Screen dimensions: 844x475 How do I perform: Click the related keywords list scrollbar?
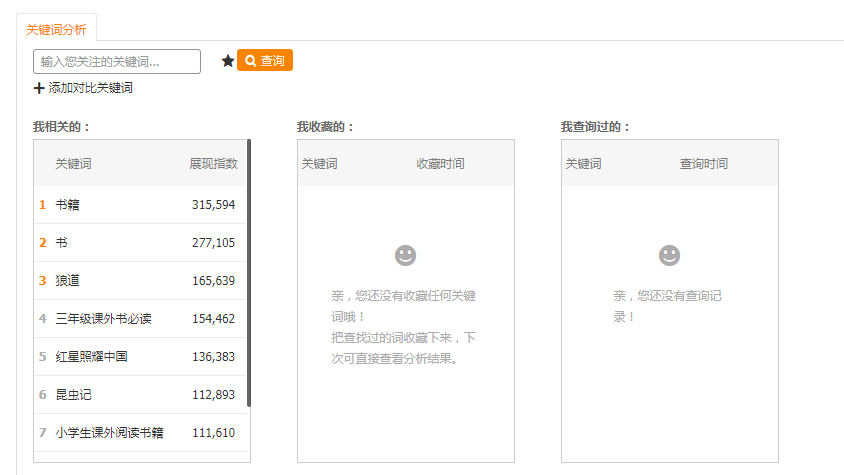[248, 272]
